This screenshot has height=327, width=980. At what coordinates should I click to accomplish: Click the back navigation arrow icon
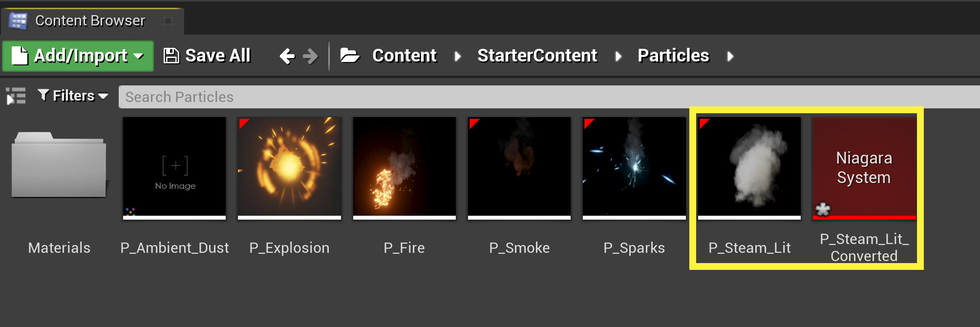tap(288, 56)
